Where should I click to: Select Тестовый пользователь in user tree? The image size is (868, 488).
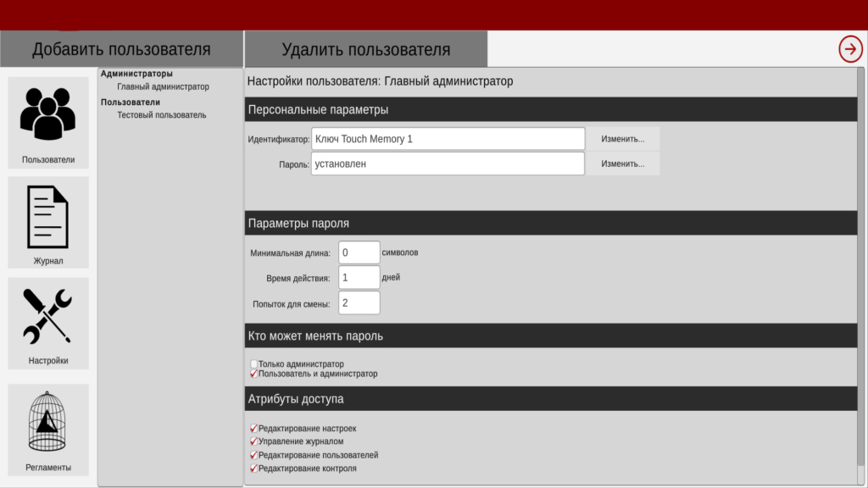click(x=161, y=115)
